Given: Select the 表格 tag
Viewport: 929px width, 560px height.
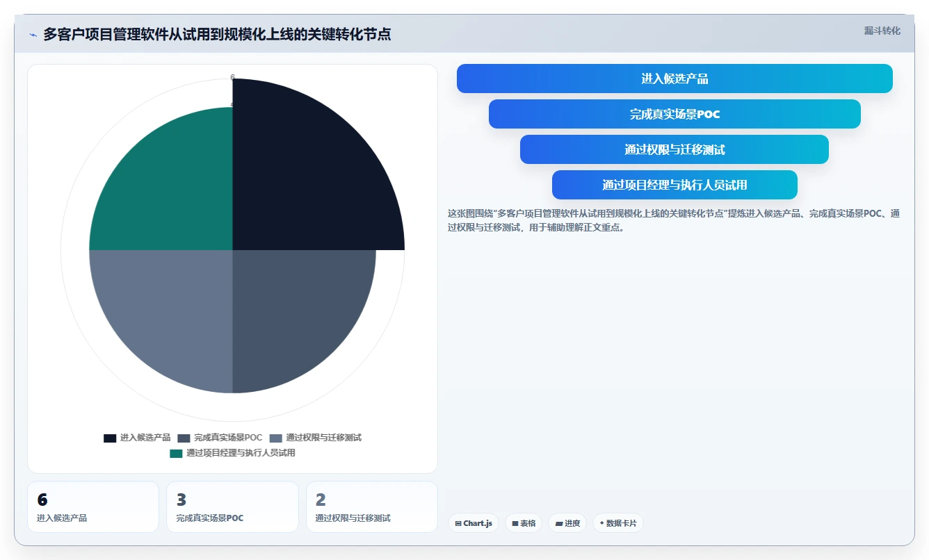Looking at the screenshot, I should [x=523, y=523].
